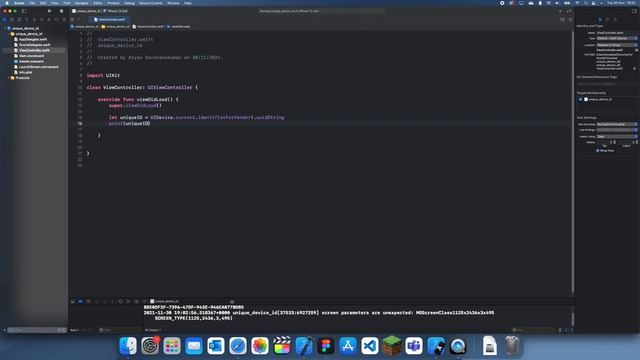Toggle the inspectors panel at top right
Viewport: 640px width, 360px height.
634,11
